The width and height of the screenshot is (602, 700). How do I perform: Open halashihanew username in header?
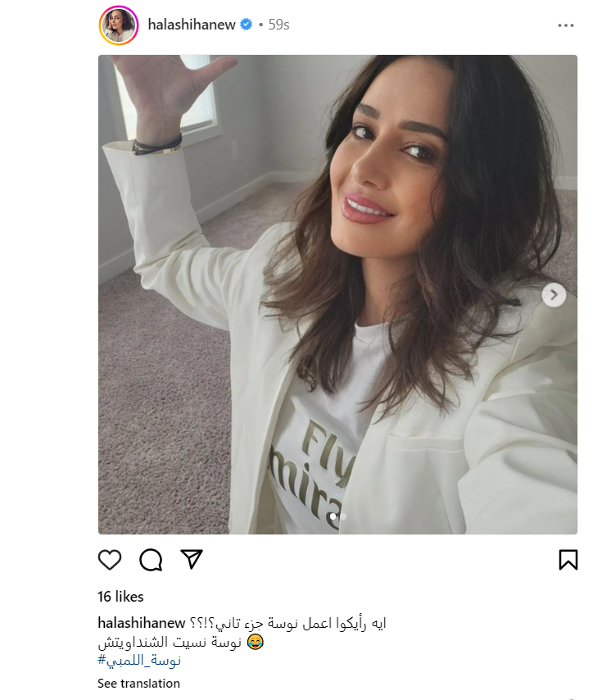click(x=192, y=25)
